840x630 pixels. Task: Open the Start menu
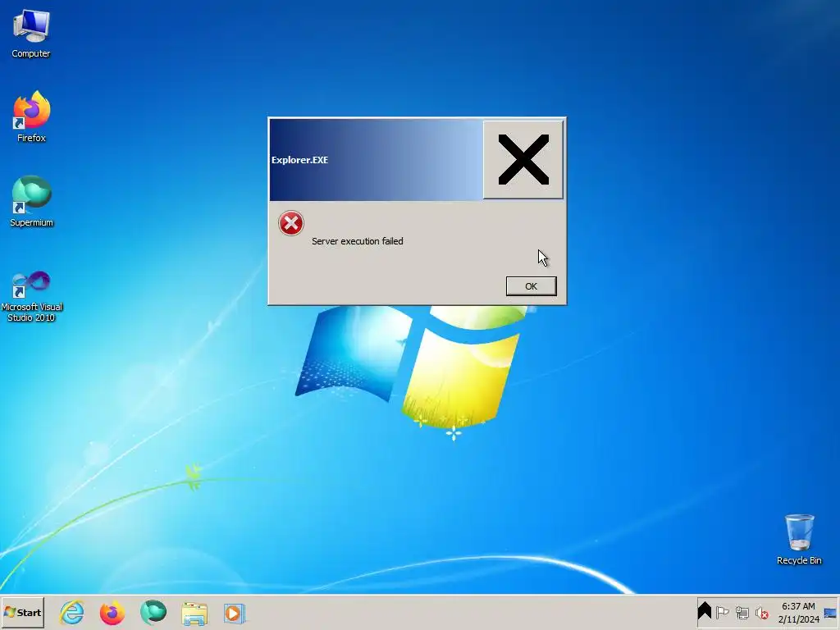[22, 612]
